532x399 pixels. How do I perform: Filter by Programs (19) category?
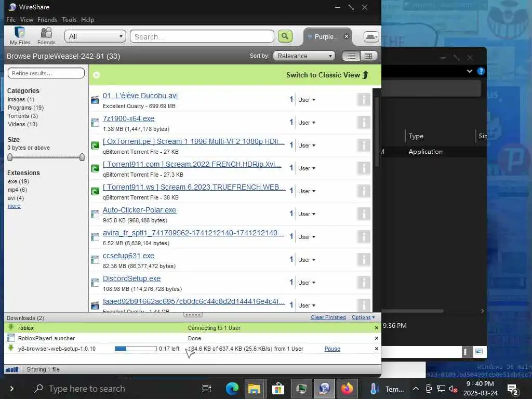pos(26,108)
